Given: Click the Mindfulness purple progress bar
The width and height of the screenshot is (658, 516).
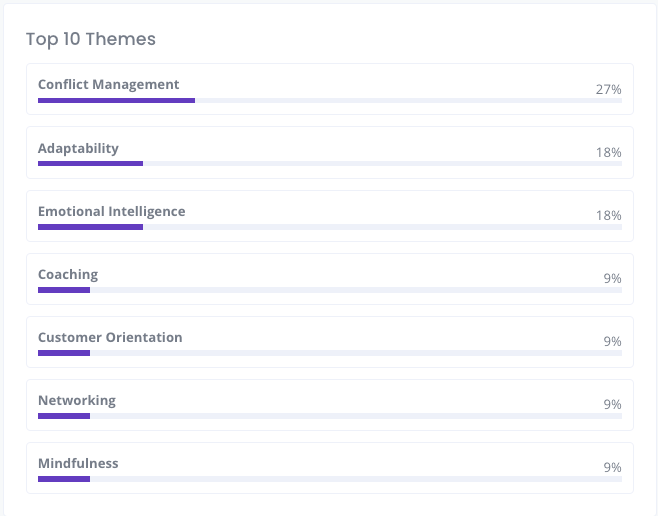Looking at the screenshot, I should click(x=64, y=479).
